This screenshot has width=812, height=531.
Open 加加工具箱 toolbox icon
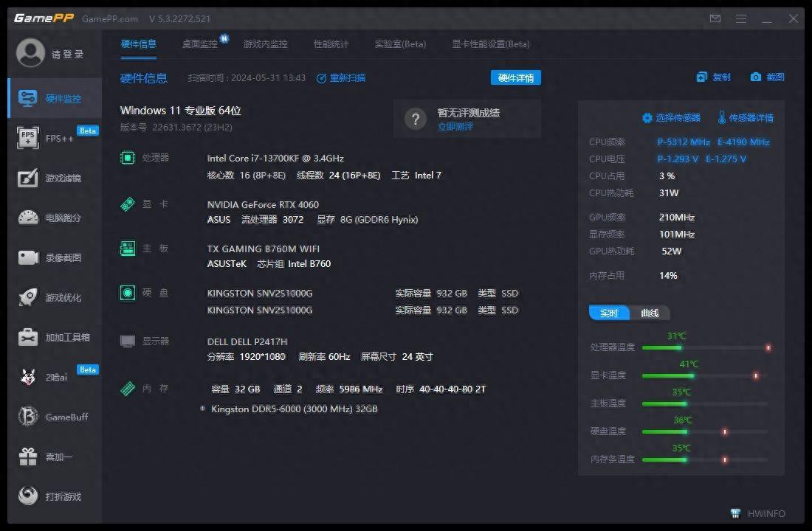(x=28, y=337)
